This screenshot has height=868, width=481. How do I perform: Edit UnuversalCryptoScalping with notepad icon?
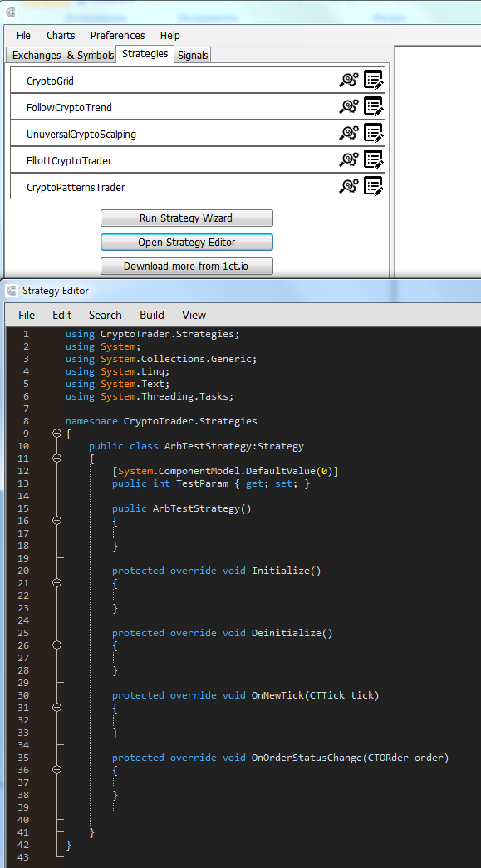pyautogui.click(x=374, y=134)
